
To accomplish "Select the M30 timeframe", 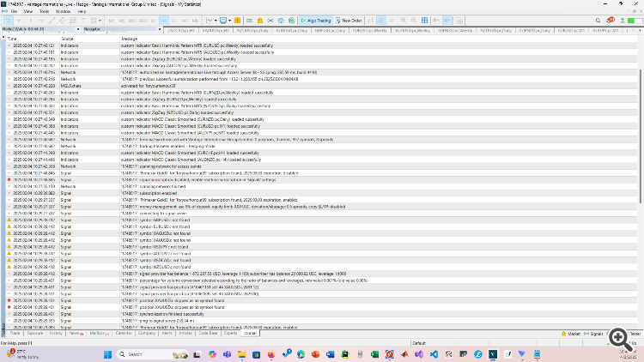I will [x=143, y=21].
